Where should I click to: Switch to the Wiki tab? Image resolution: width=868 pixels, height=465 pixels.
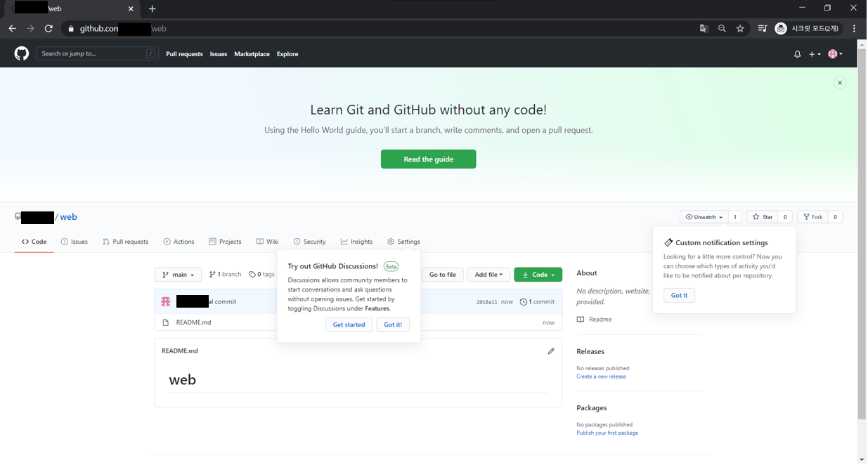pyautogui.click(x=267, y=242)
